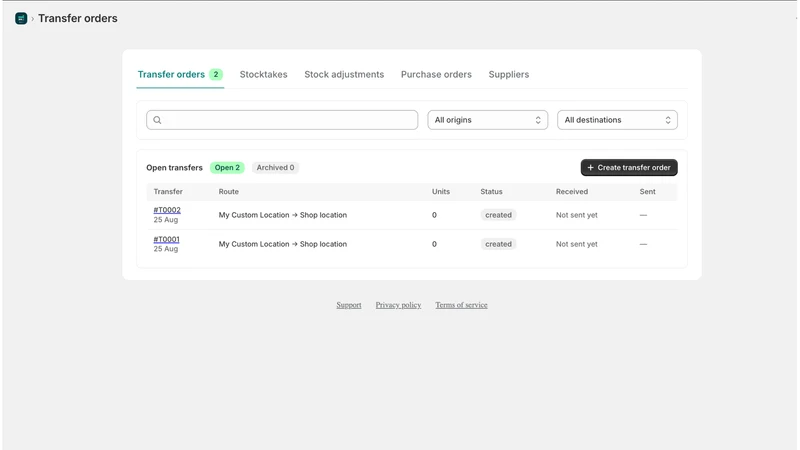Click the count badge on Transfer orders tab
This screenshot has width=800, height=450.
(216, 74)
